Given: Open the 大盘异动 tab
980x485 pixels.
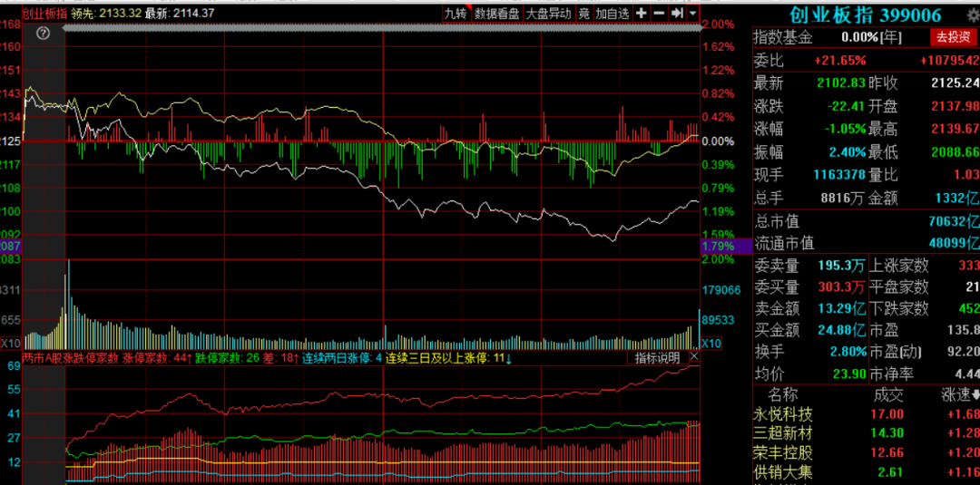Looking at the screenshot, I should [549, 13].
